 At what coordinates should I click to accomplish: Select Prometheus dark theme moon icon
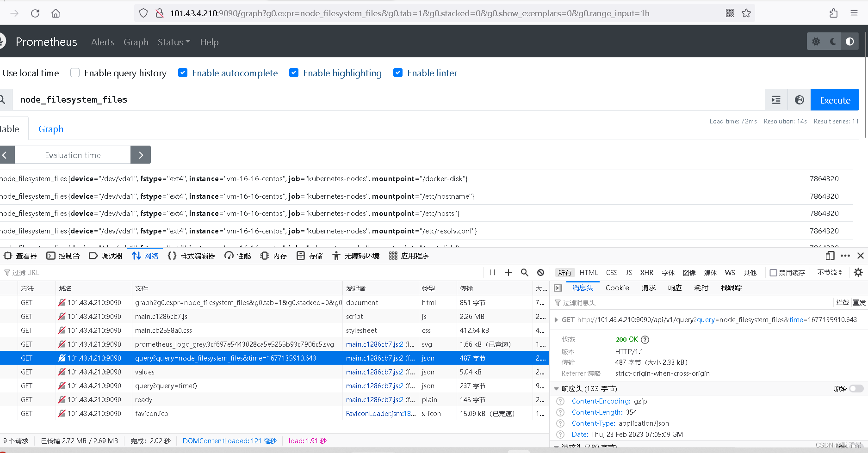(x=833, y=42)
